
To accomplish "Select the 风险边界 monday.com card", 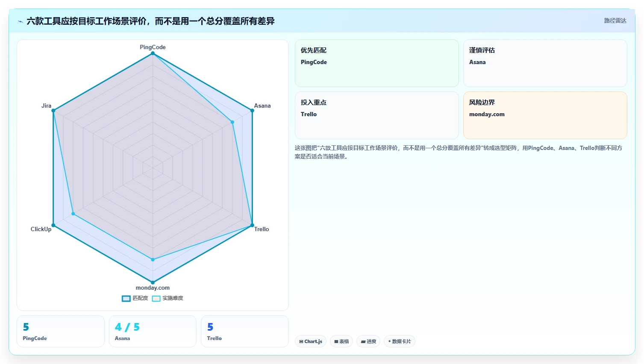I will click(545, 115).
